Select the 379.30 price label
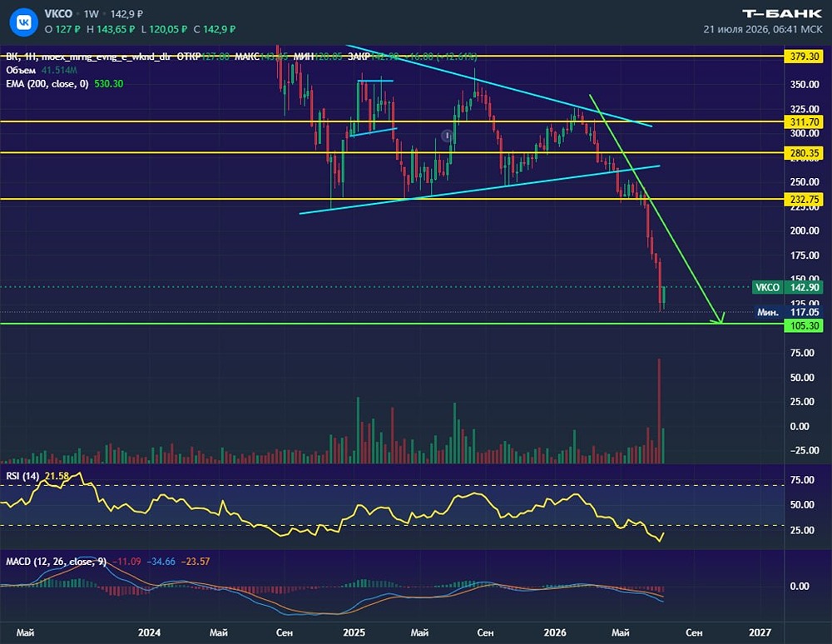 (x=804, y=57)
